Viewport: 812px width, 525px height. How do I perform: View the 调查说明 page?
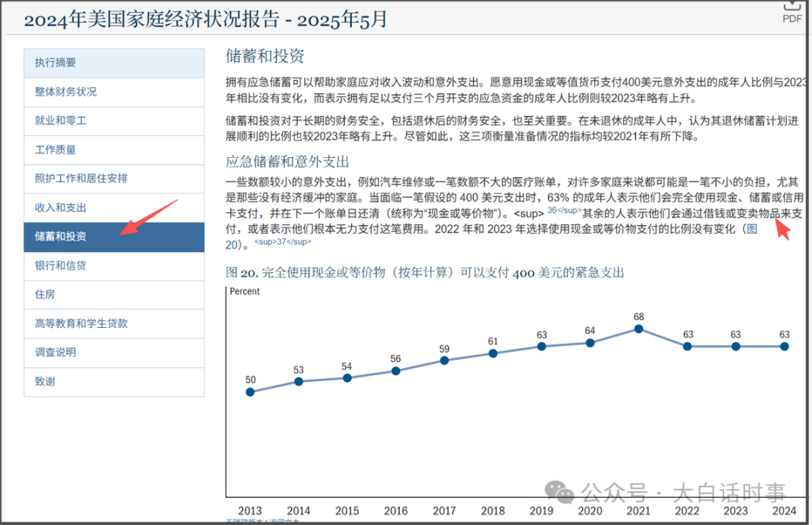coord(114,353)
